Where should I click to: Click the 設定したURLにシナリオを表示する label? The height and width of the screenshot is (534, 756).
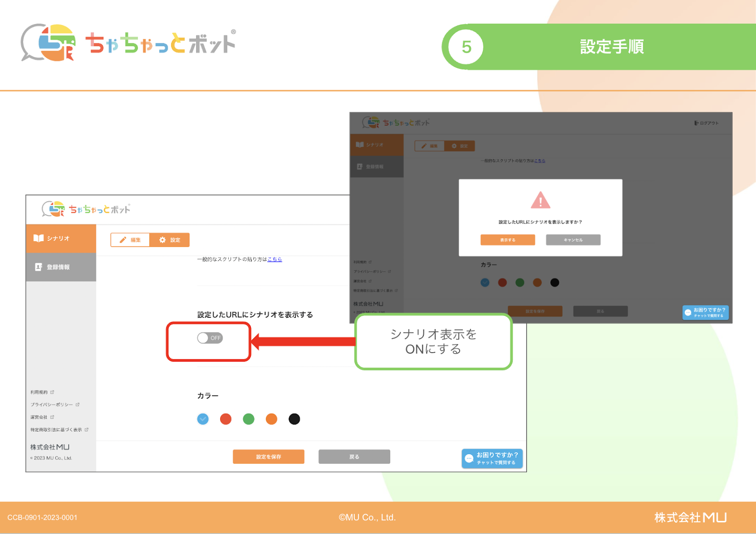pos(255,315)
